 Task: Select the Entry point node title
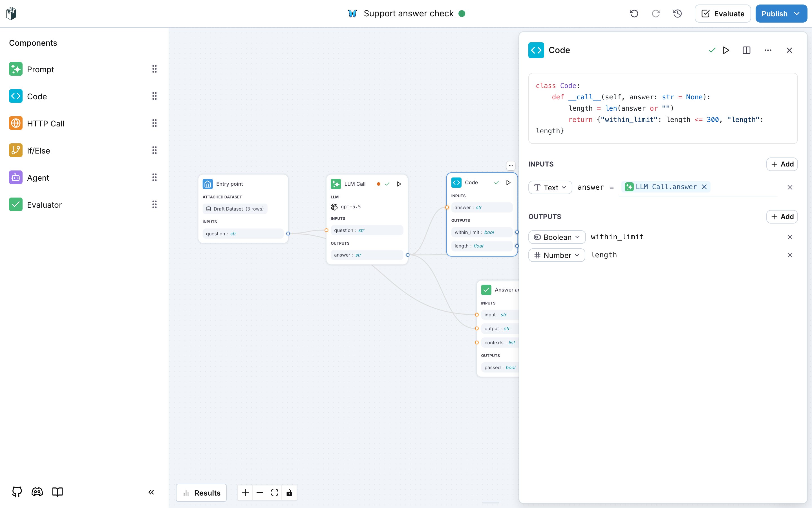[x=230, y=184]
